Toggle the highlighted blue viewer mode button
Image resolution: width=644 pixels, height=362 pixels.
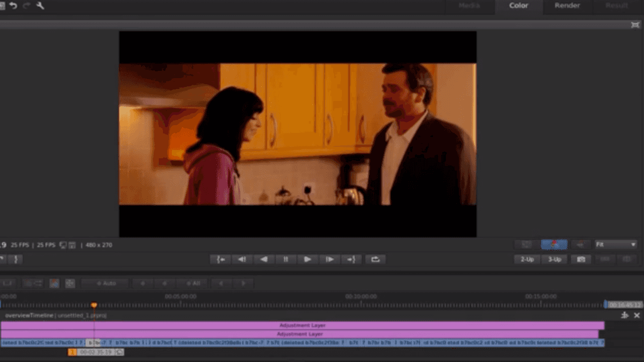point(554,245)
